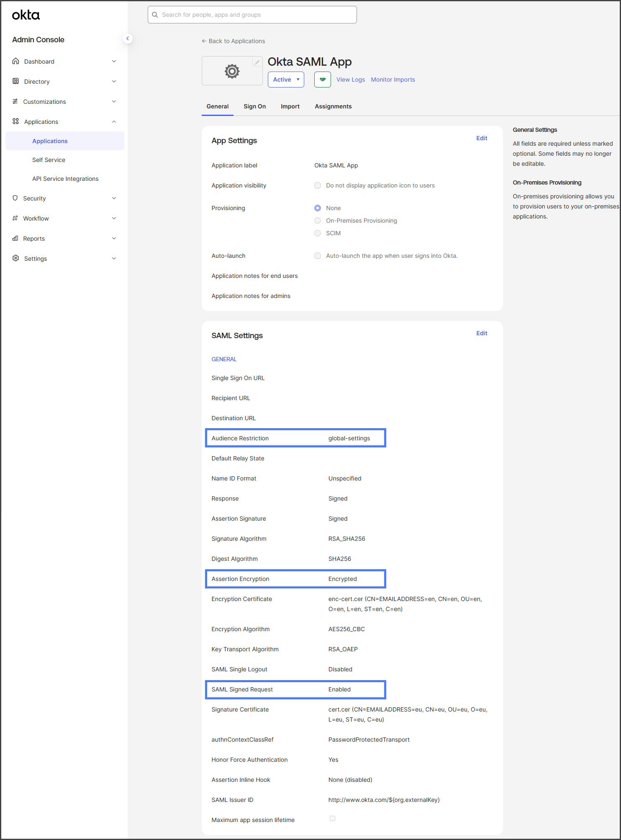The image size is (621, 840).
Task: Expand the Workflow section chevron
Action: tap(114, 218)
